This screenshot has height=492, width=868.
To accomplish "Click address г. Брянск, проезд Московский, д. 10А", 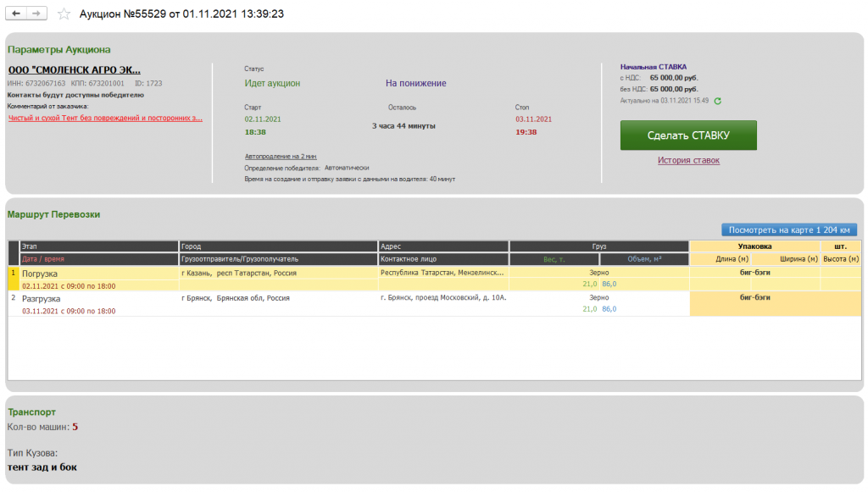I will (443, 298).
